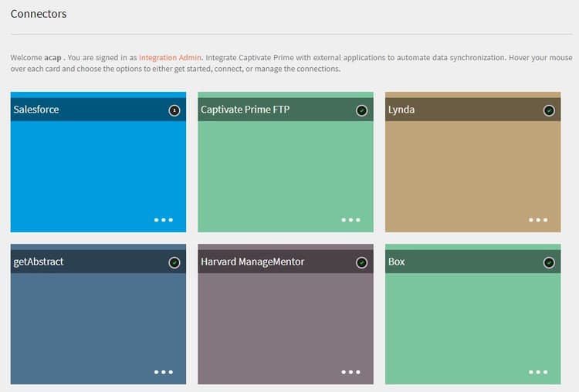Click the Harvard ManageMentor status checkmark icon

coord(361,262)
